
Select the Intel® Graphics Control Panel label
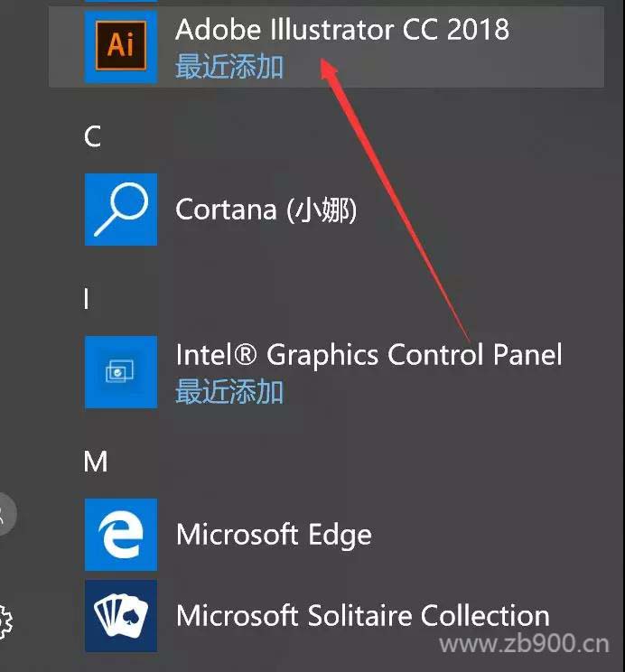(x=368, y=354)
